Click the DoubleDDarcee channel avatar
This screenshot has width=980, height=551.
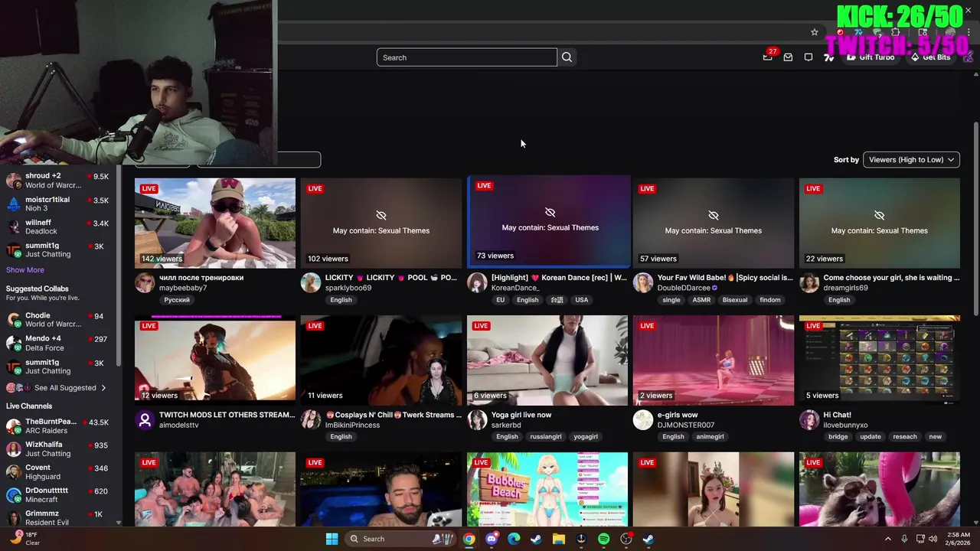click(x=643, y=282)
